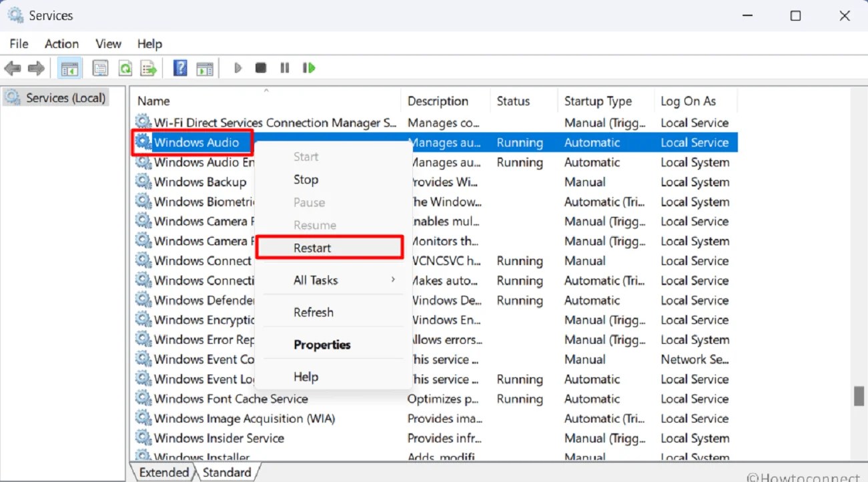Click the Pause Service toolbar icon
Screen dimensions: 868x482
(284, 67)
